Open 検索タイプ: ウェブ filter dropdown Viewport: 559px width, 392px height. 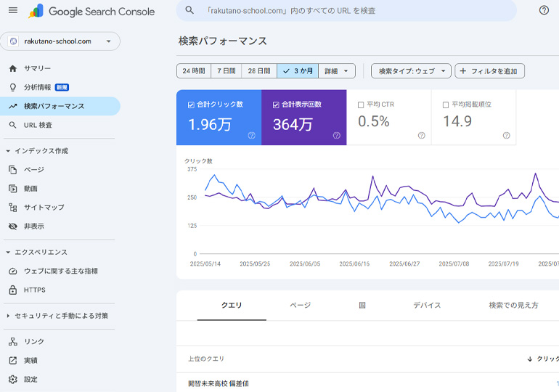tap(411, 71)
